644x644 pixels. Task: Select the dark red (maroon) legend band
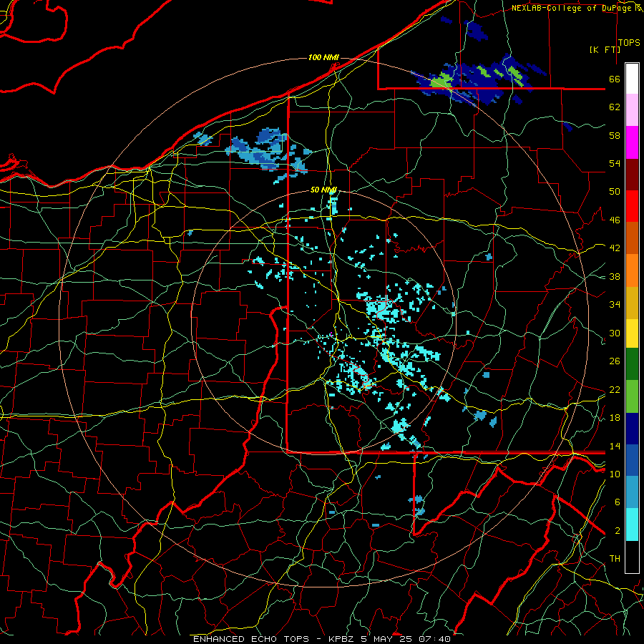pos(632,174)
